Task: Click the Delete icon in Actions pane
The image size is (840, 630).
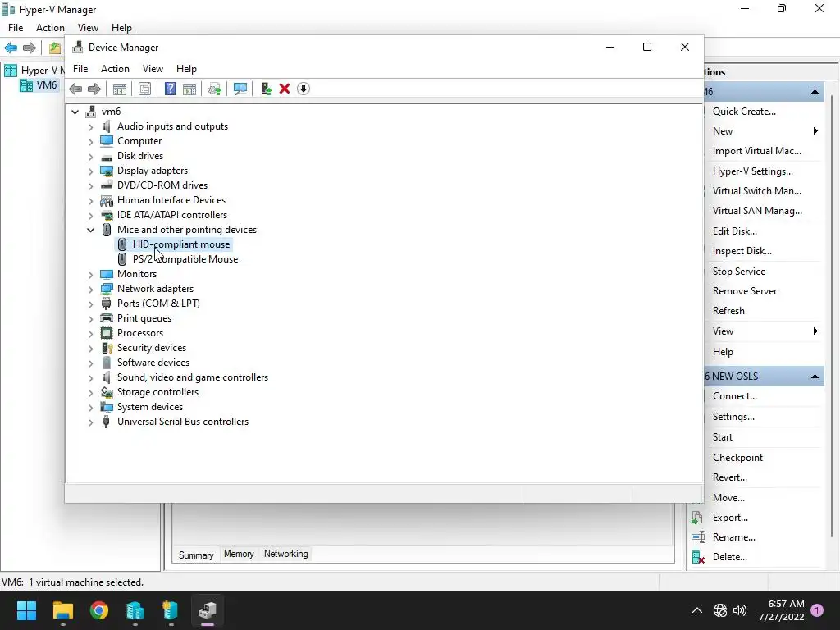Action: pyautogui.click(x=698, y=557)
